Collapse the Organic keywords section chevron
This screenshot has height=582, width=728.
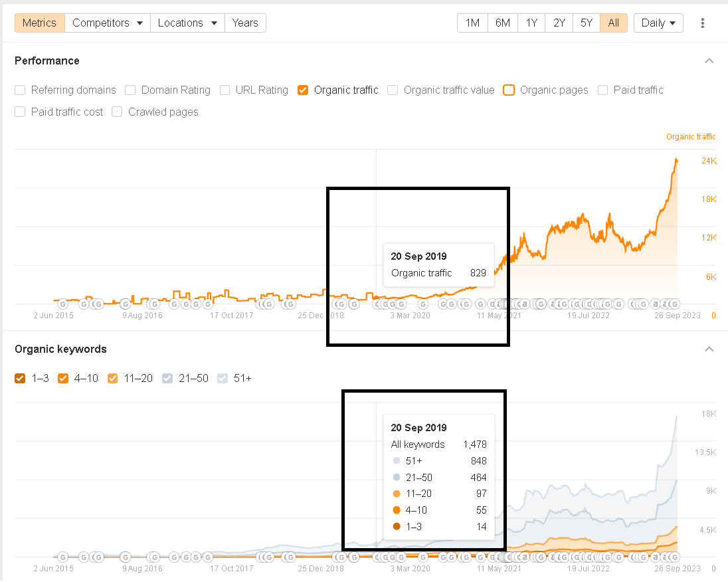(709, 349)
